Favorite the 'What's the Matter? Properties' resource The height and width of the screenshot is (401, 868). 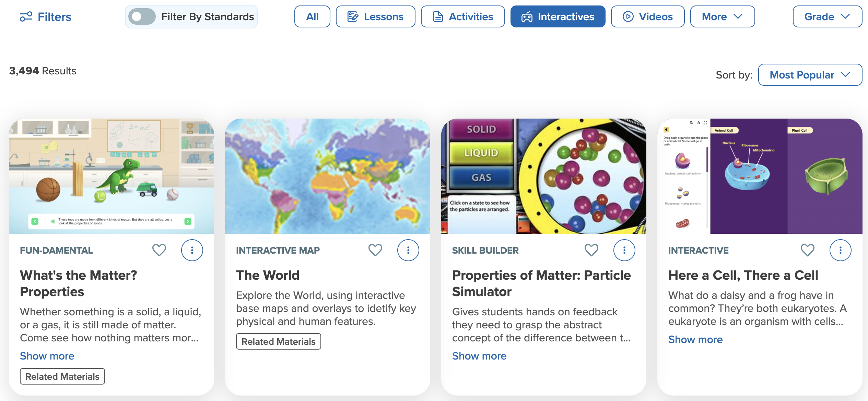pos(159,250)
